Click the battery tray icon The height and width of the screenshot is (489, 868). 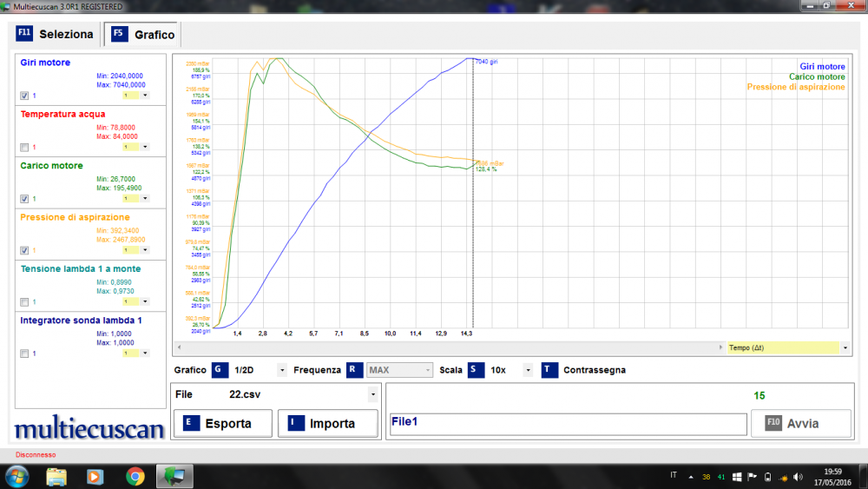(x=767, y=477)
